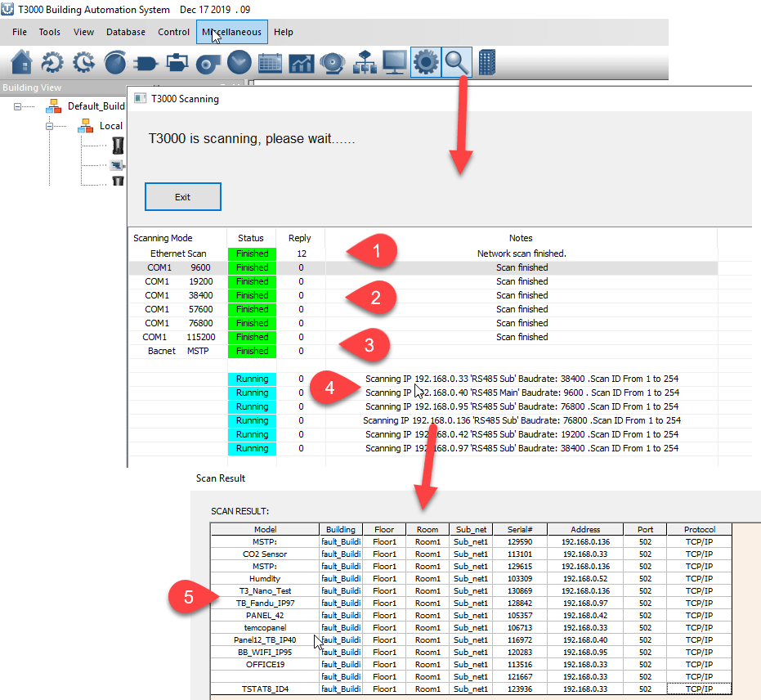The height and width of the screenshot is (700, 761).
Task: Click the electrical plug toolbar icon
Action: (x=145, y=63)
